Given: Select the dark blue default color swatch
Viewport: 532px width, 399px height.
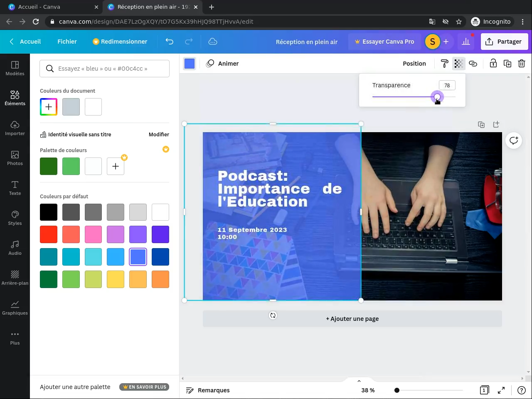Looking at the screenshot, I should 160,257.
